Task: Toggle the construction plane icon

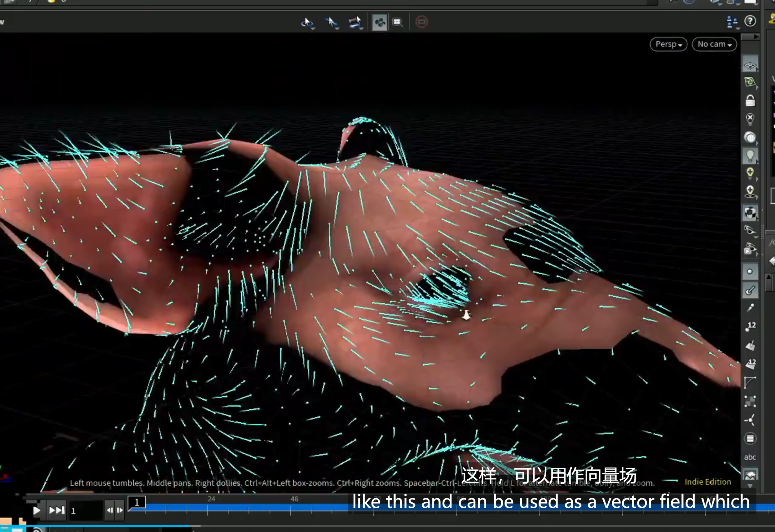Action: click(x=750, y=82)
